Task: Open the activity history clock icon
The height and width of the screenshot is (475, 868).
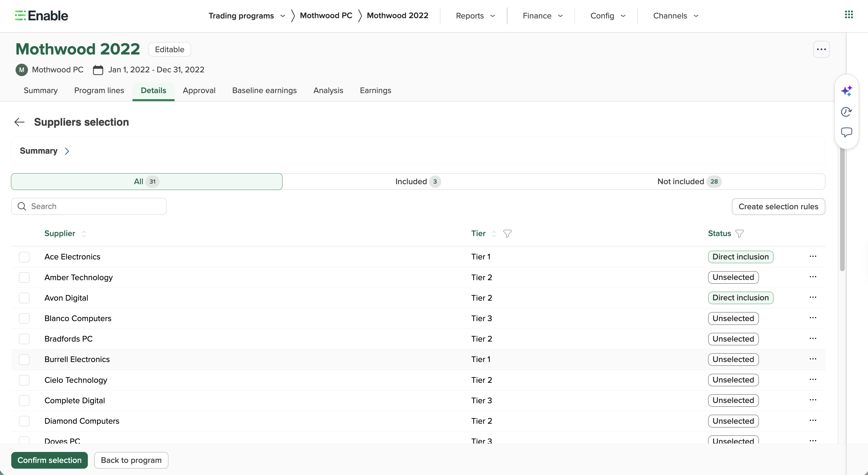Action: pyautogui.click(x=846, y=112)
